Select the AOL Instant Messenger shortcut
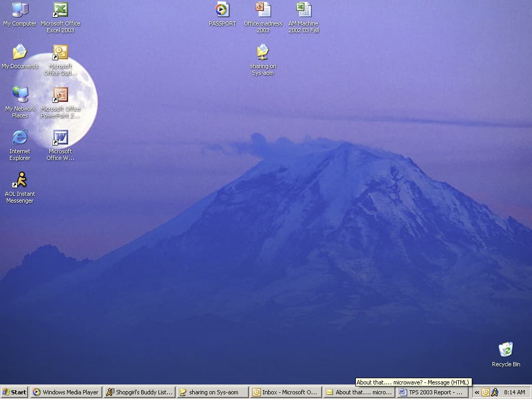The width and height of the screenshot is (532, 399). [x=20, y=181]
